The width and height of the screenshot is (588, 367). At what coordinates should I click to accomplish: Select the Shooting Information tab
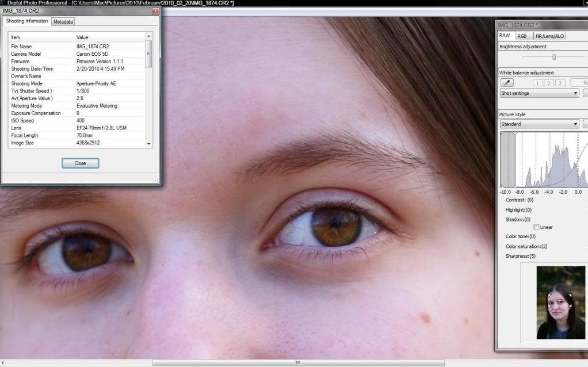click(x=26, y=21)
